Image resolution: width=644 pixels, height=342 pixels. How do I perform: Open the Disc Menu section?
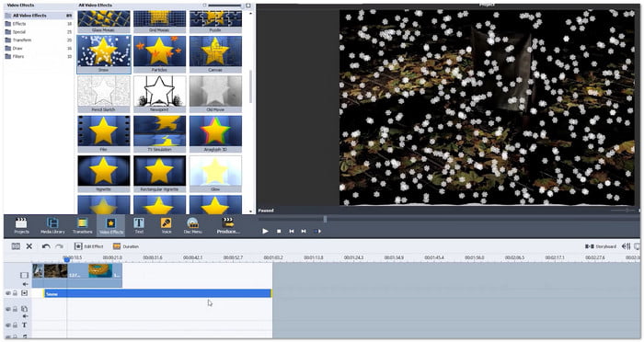(192, 226)
